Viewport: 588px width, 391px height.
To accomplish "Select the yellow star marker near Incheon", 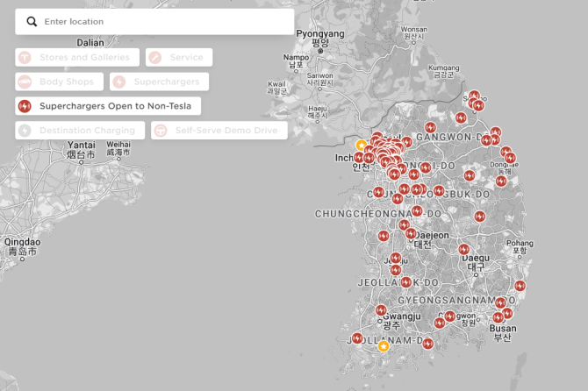I will [x=361, y=146].
